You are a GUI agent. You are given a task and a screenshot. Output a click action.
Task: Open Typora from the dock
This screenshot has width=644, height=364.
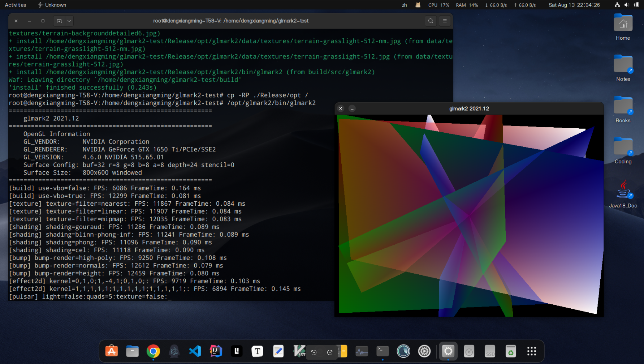pos(257,351)
